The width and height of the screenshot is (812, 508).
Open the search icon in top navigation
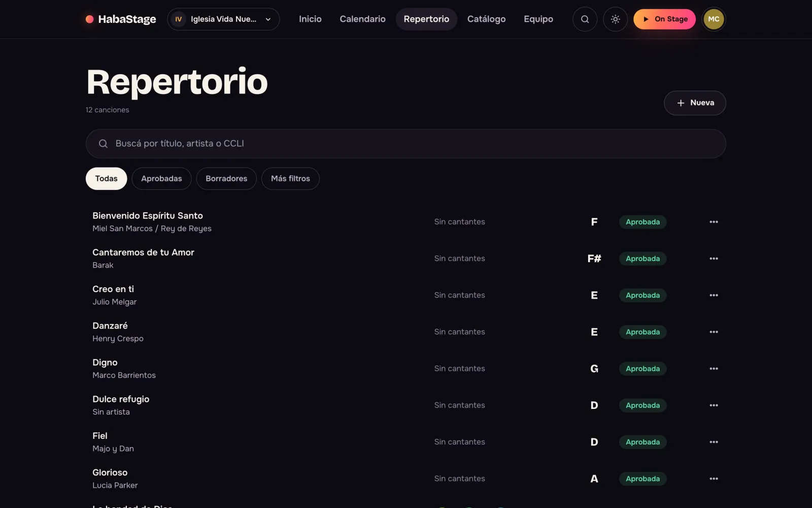click(585, 19)
